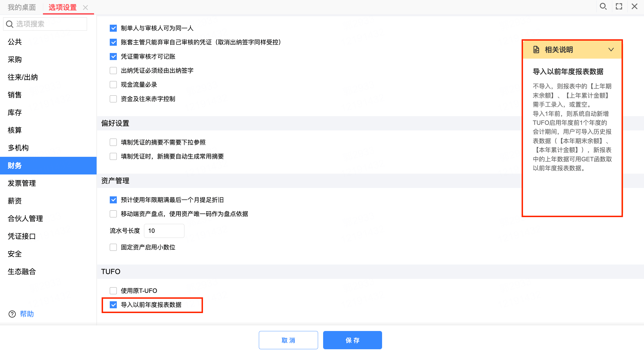Click the 流水号长度 input with value 10
Screen dimensions: 644x354
[x=164, y=231]
